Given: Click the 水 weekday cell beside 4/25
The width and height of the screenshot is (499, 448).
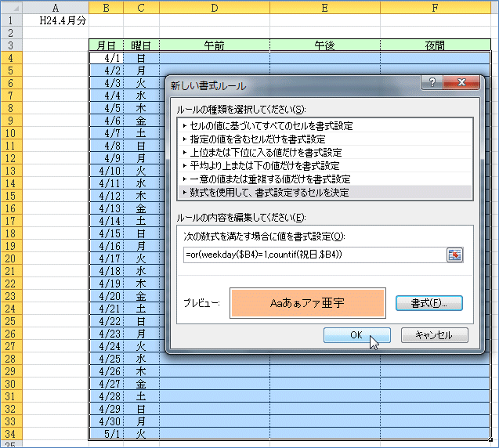Looking at the screenshot, I should pyautogui.click(x=141, y=359).
